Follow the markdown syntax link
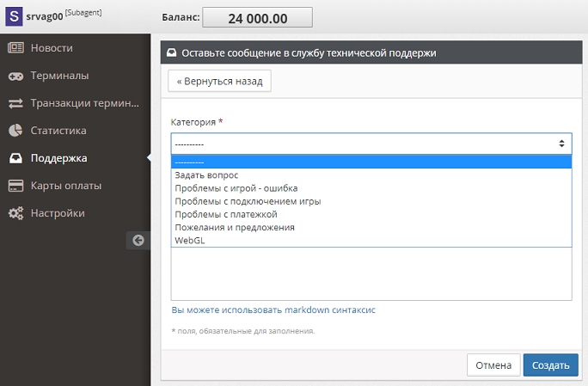Screen dimensions: 588x386 pos(273,309)
